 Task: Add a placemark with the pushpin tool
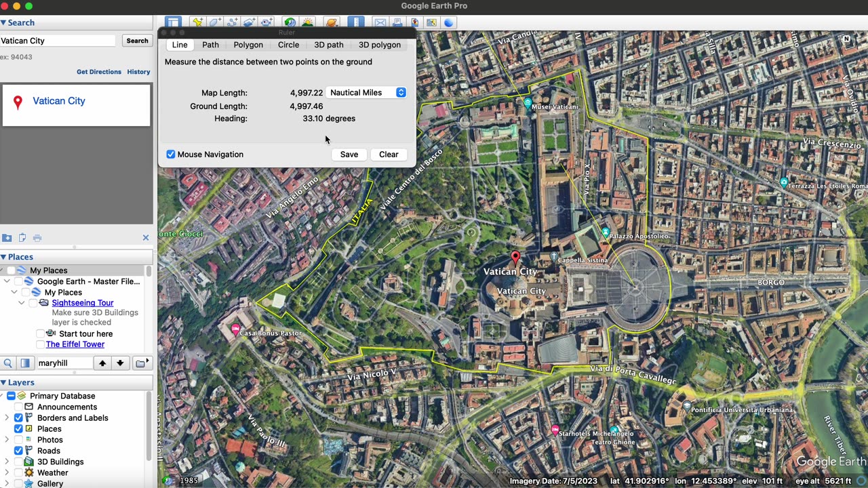(197, 22)
